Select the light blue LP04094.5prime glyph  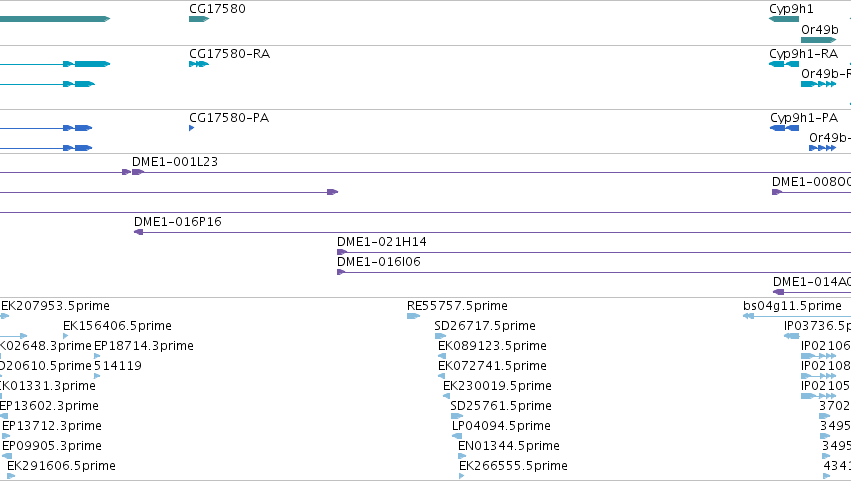pos(457,436)
